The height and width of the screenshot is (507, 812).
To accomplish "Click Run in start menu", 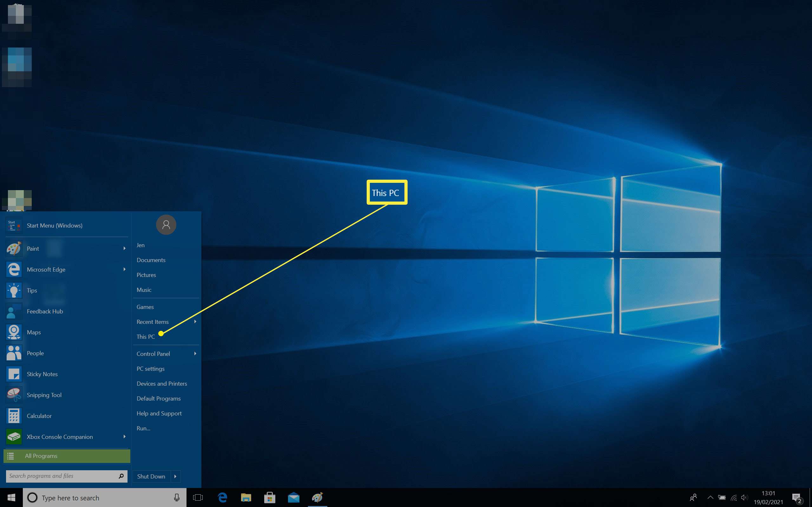I will click(x=144, y=427).
